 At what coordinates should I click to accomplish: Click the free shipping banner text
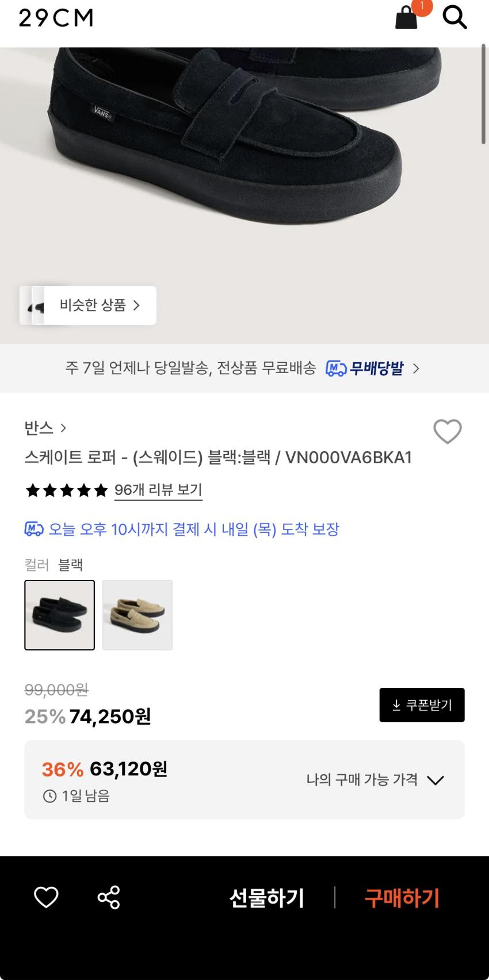click(x=190, y=368)
